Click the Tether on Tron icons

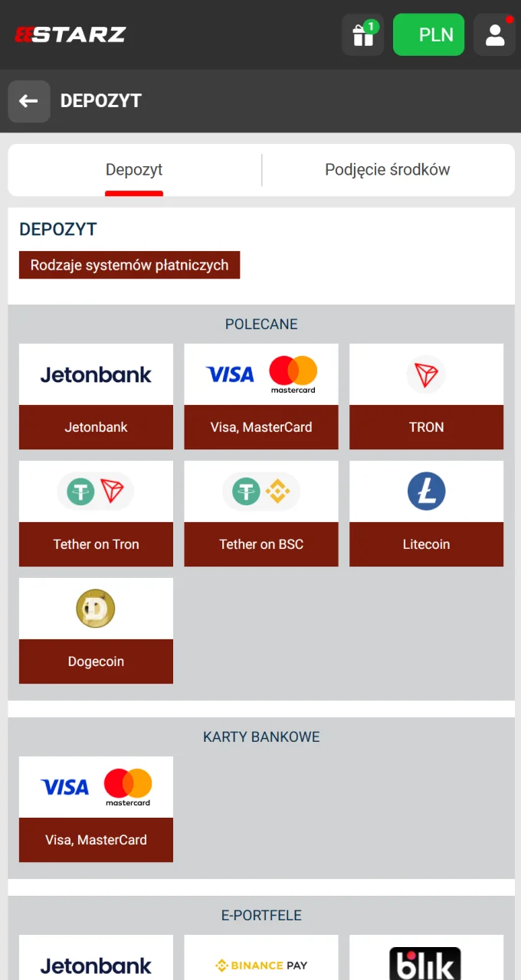click(96, 491)
